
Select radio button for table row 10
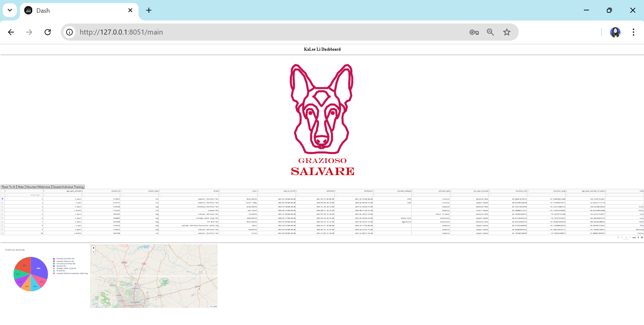click(x=2, y=233)
